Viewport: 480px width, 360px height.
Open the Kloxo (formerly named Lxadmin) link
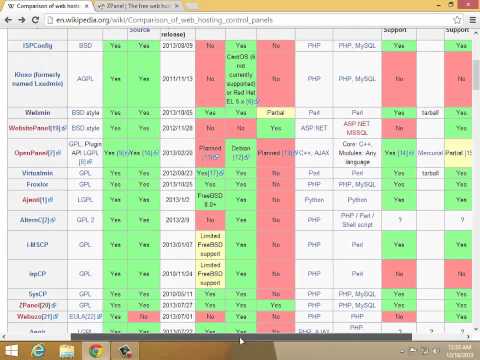point(37,79)
